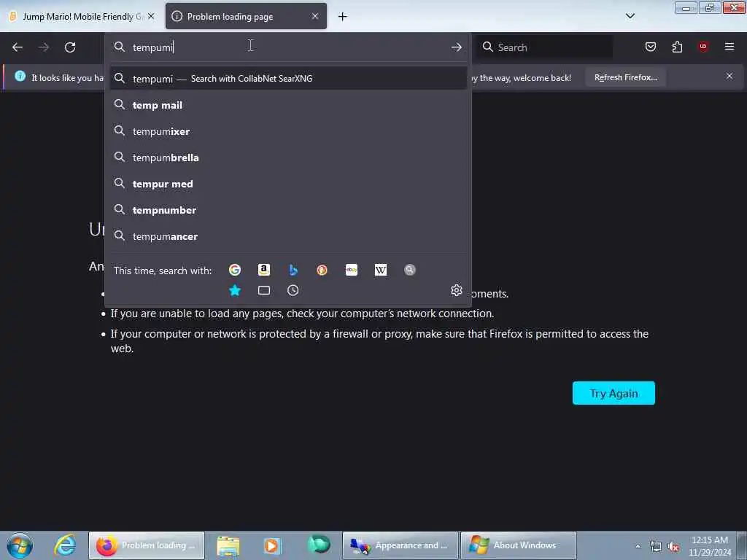
Task: Open search settings gear icon
Action: pyautogui.click(x=457, y=290)
